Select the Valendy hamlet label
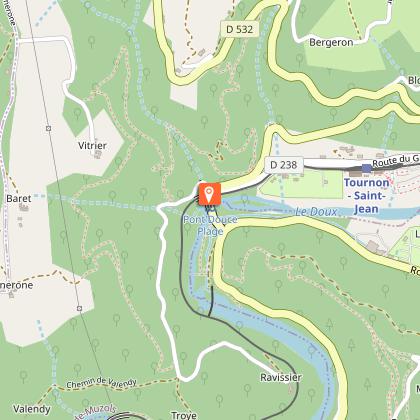This screenshot has width=420, height=420. [x=32, y=409]
